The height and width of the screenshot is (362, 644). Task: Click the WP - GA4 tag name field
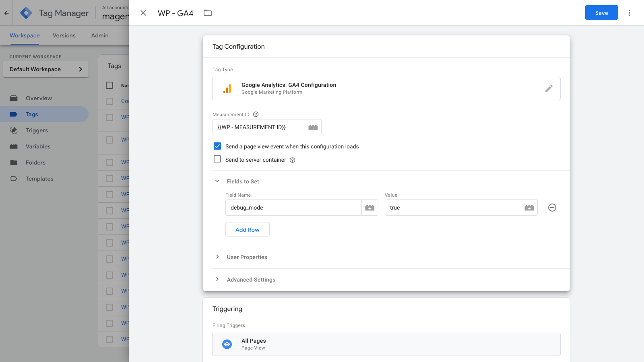pyautogui.click(x=178, y=13)
